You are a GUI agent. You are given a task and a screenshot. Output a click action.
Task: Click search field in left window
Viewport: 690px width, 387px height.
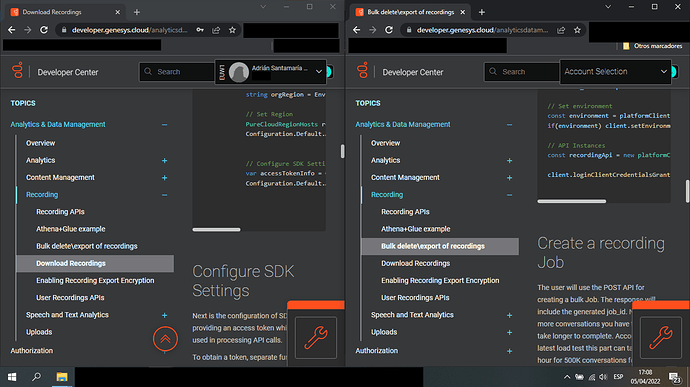pos(177,72)
